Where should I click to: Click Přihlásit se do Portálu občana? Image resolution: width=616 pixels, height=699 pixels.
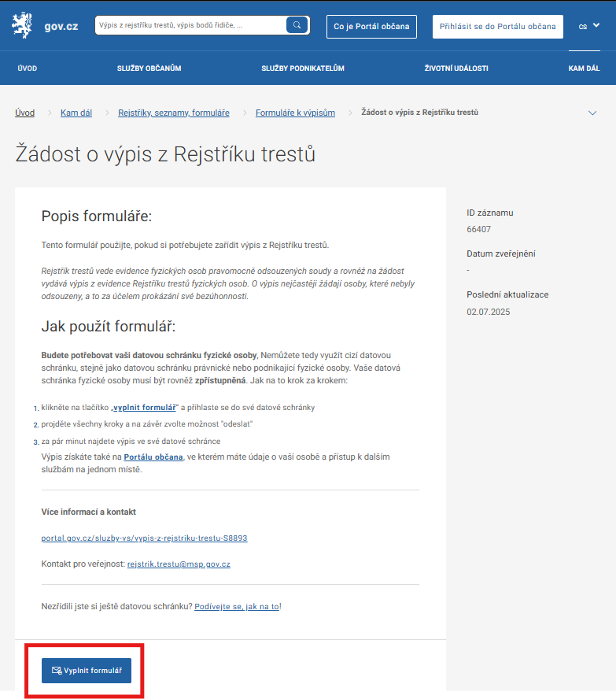pyautogui.click(x=497, y=27)
